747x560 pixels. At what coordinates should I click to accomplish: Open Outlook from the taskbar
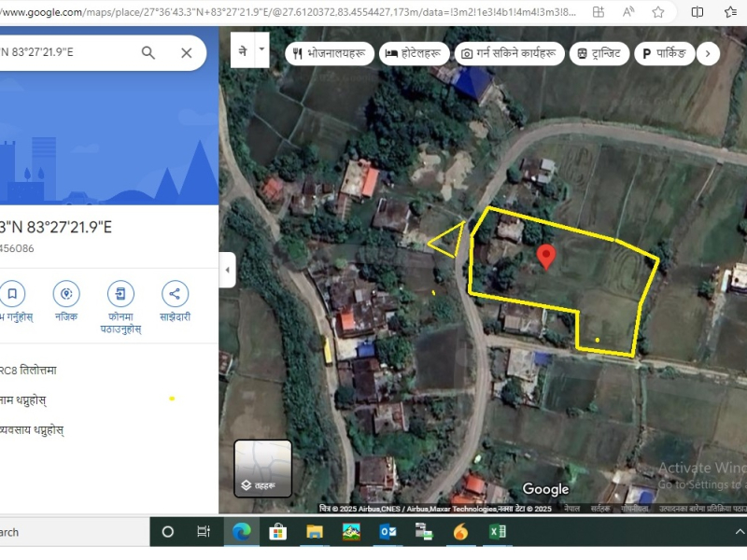point(388,532)
